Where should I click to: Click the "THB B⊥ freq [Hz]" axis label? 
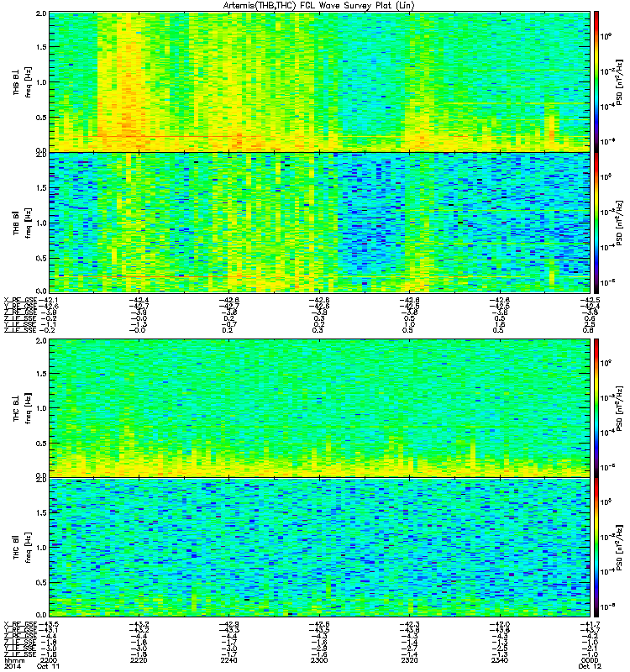(x=23, y=81)
